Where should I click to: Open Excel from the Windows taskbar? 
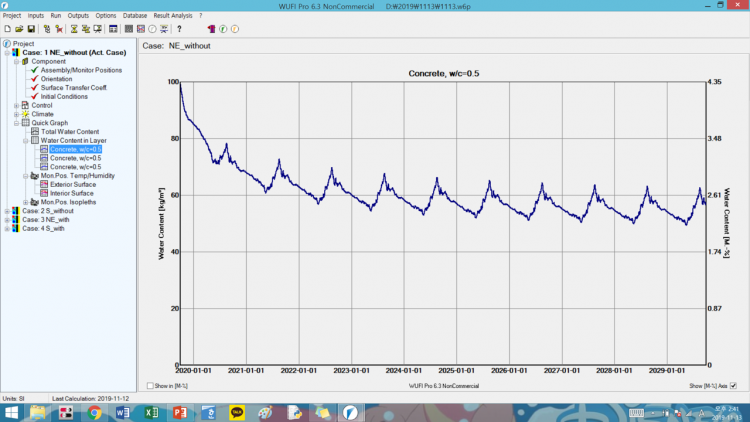[149, 411]
